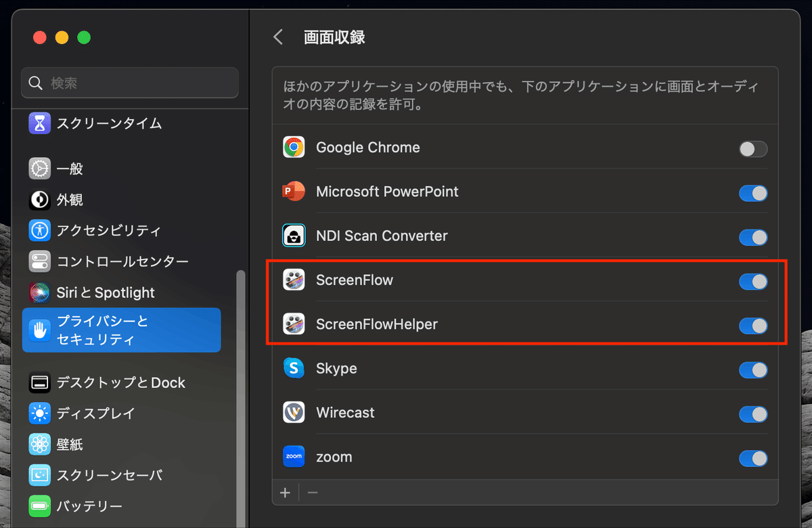
Task: Click the ScreenFlow app icon
Action: (x=294, y=280)
